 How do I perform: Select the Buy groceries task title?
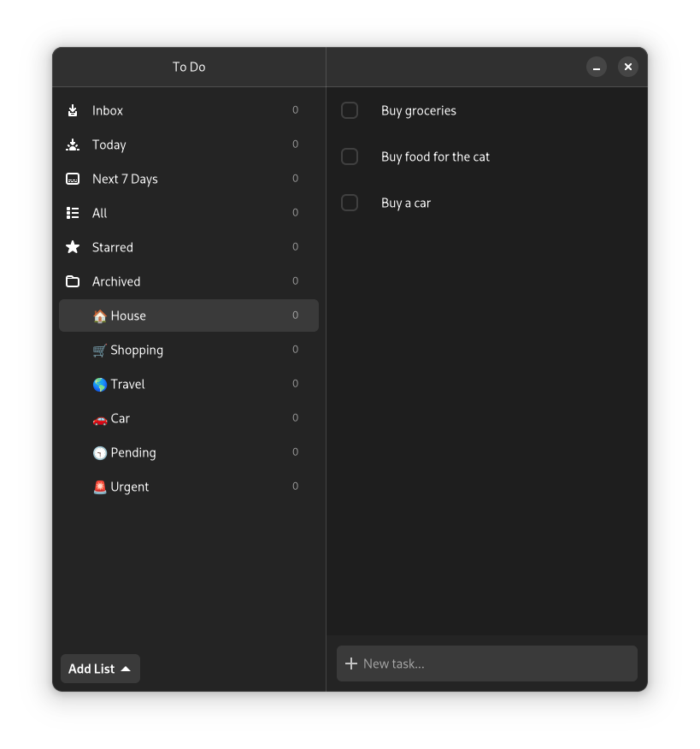click(x=419, y=110)
